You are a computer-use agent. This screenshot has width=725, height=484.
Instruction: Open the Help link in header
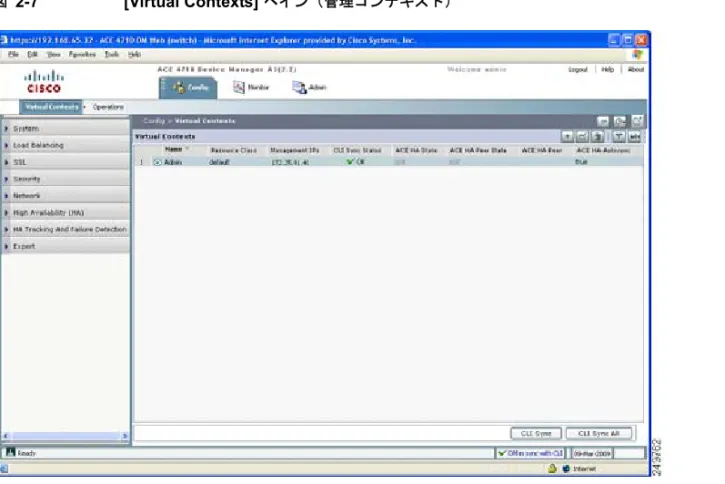pyautogui.click(x=608, y=69)
